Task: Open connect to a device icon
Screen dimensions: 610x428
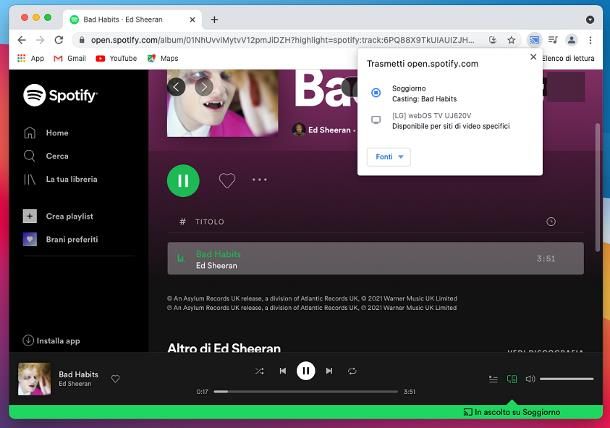Action: [512, 379]
